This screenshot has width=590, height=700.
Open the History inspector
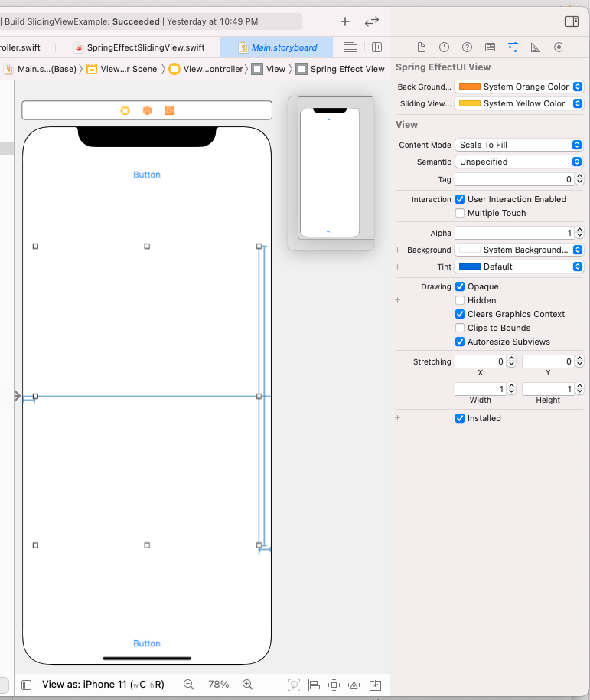pyautogui.click(x=444, y=47)
